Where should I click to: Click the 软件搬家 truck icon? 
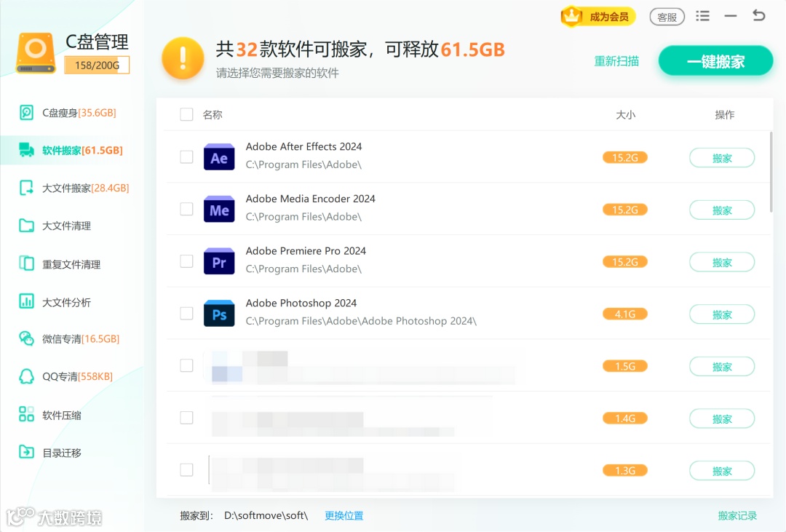(x=26, y=150)
